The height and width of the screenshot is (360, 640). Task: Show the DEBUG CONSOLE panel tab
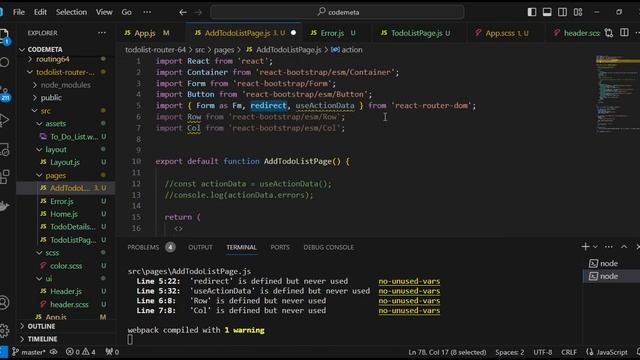click(328, 247)
